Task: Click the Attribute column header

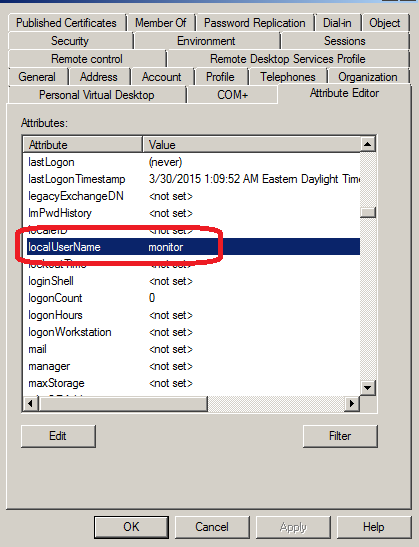Action: (x=83, y=144)
